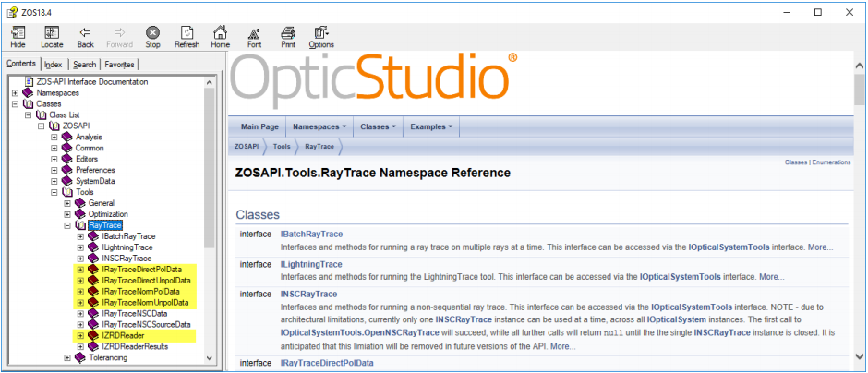The image size is (868, 373).
Task: Expand the Common tree node
Action: (x=54, y=149)
